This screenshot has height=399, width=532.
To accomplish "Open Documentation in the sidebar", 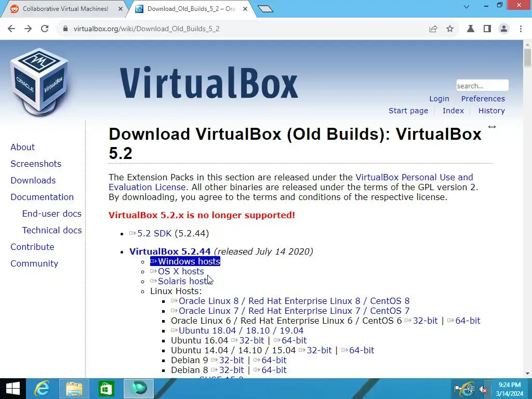I will click(42, 197).
